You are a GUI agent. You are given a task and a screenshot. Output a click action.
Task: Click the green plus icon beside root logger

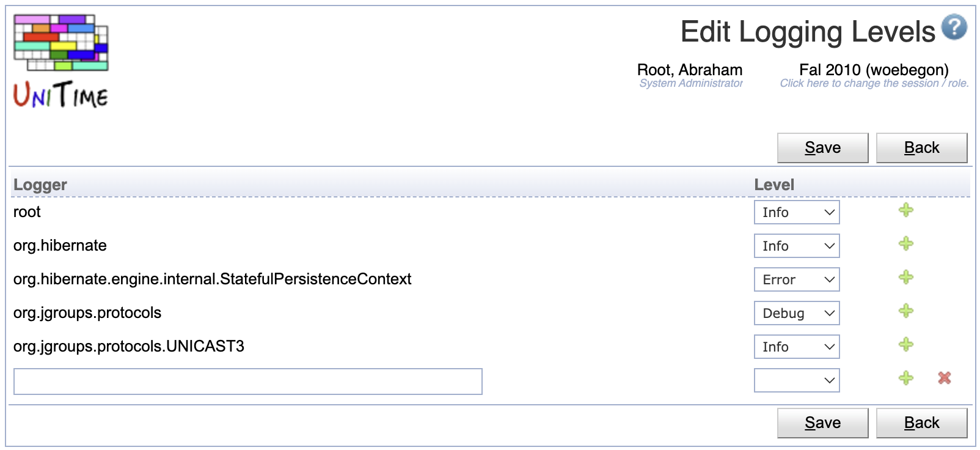[x=906, y=210]
